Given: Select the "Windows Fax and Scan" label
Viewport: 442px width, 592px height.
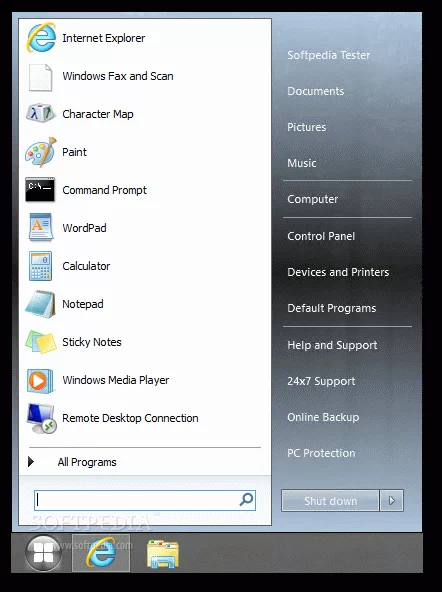Looking at the screenshot, I should (118, 76).
